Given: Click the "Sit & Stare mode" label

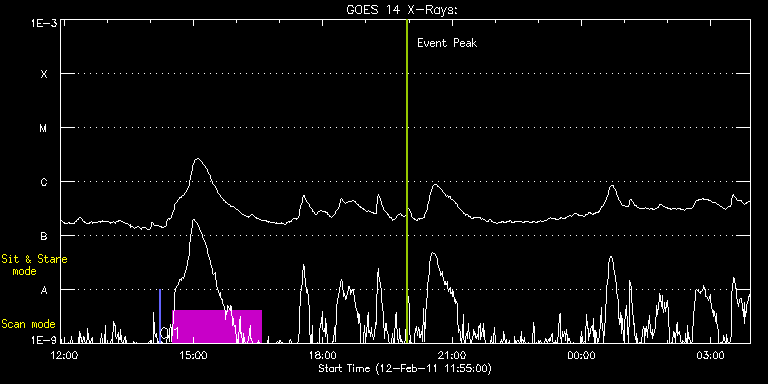Looking at the screenshot, I should tap(34, 265).
